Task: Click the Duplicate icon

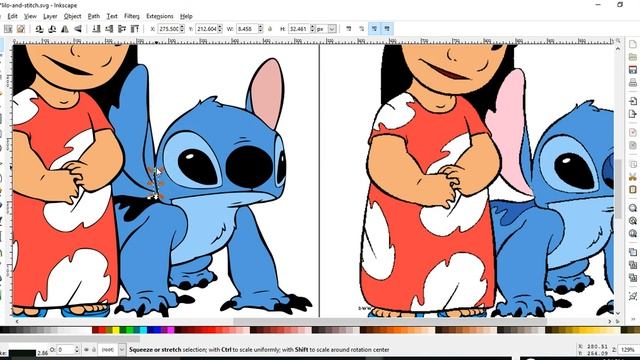Action: (633, 252)
